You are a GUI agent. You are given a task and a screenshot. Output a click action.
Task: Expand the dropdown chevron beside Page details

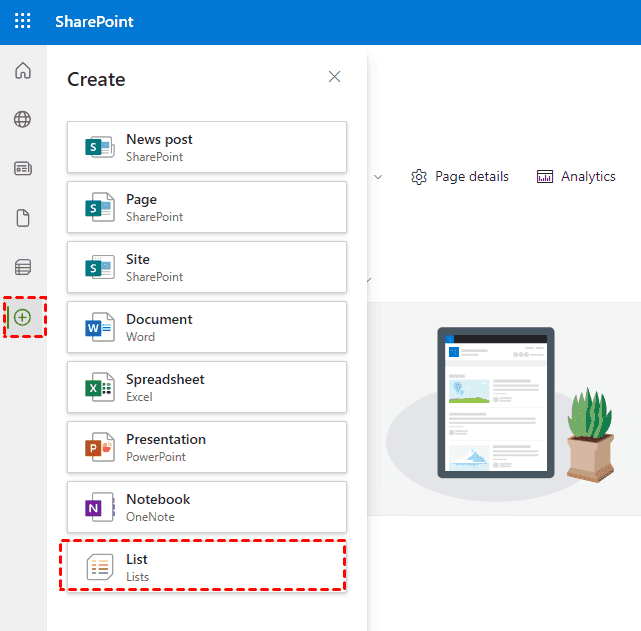[378, 177]
